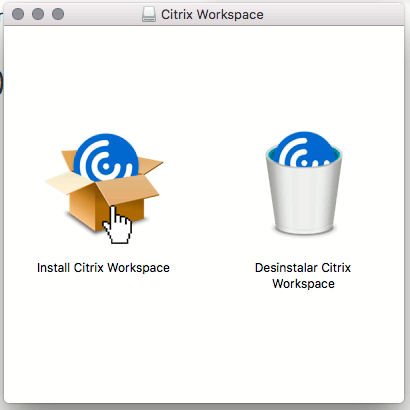Click the empty title bar area right of title
410x410 pixels.
333,14
